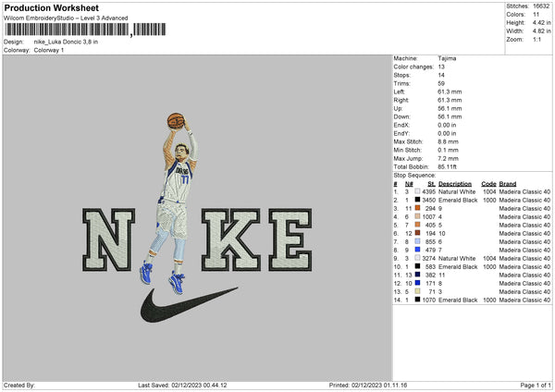Click the orange swatch in stop row 3
555x392 pixels.
coord(418,208)
